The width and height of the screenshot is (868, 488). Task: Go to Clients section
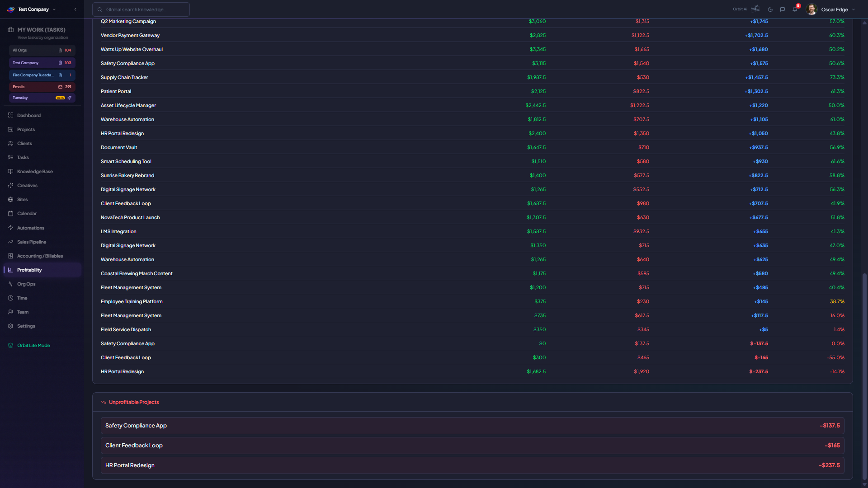pos(42,143)
